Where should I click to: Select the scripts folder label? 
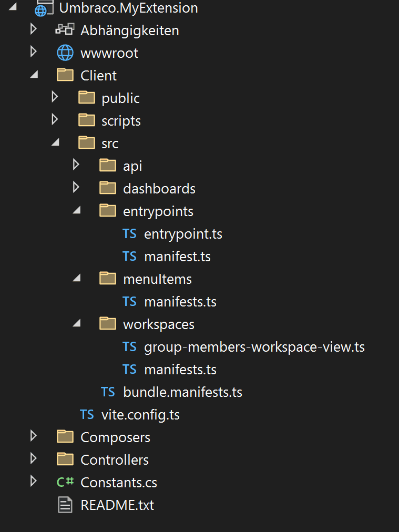121,121
